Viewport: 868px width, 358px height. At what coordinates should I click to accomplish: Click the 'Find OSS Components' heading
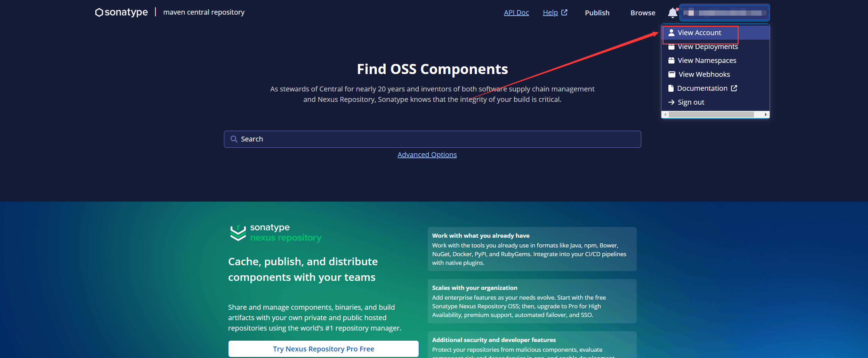[x=433, y=69]
